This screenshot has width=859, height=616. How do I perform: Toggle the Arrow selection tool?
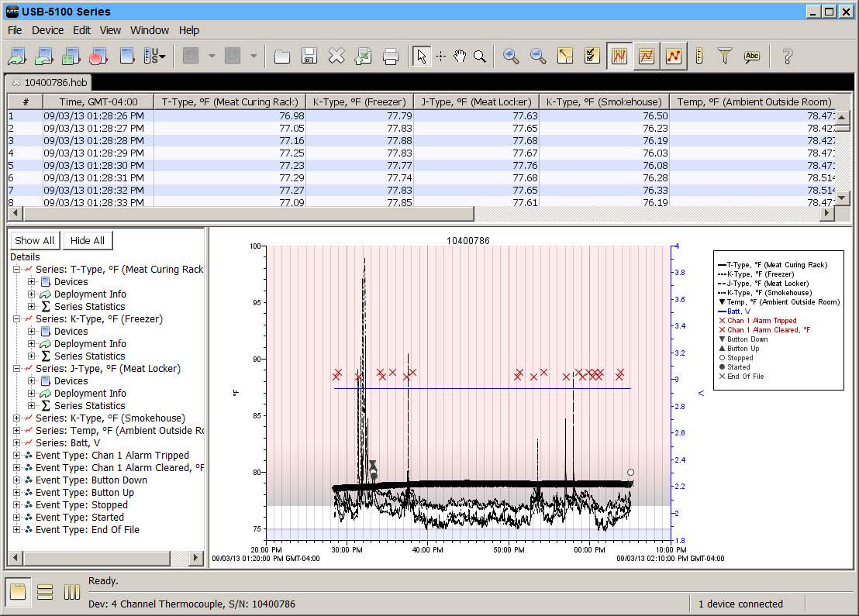pyautogui.click(x=421, y=56)
